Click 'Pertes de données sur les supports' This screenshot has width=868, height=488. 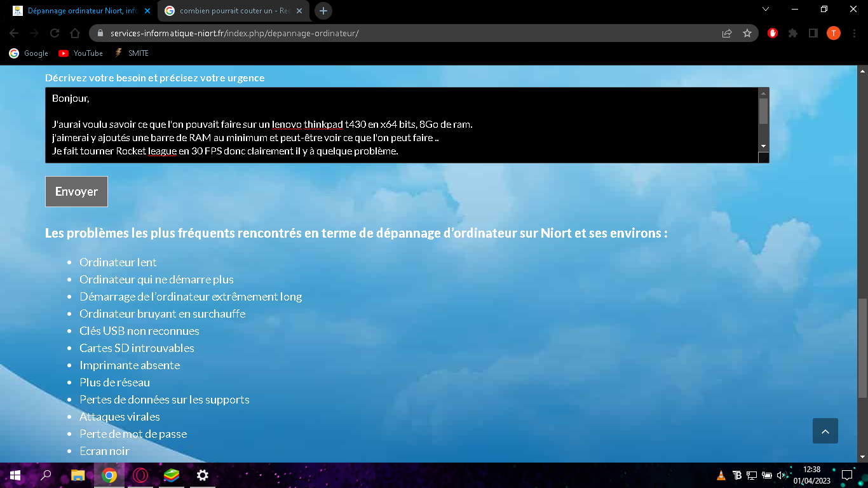coord(164,399)
